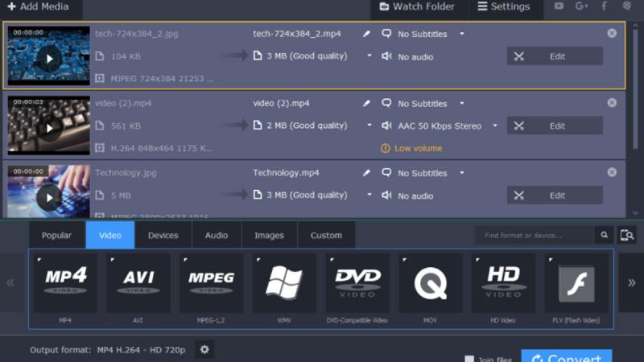The width and height of the screenshot is (644, 362).
Task: Click the search magnifier button
Action: tap(605, 235)
